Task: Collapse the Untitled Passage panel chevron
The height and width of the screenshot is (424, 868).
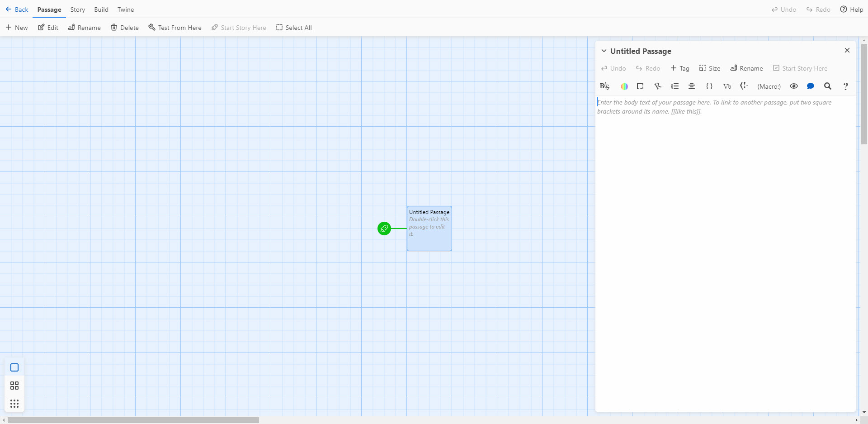Action: tap(604, 51)
